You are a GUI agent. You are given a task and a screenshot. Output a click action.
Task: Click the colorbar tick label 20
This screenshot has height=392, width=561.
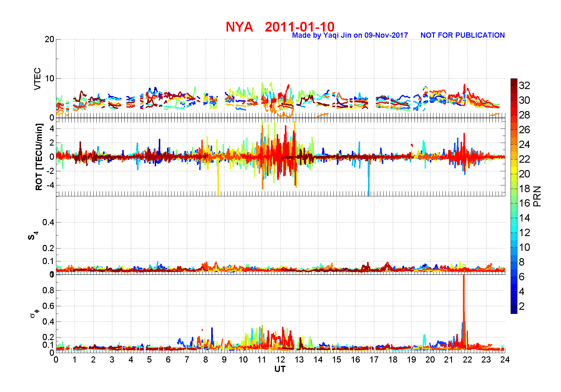click(x=524, y=174)
